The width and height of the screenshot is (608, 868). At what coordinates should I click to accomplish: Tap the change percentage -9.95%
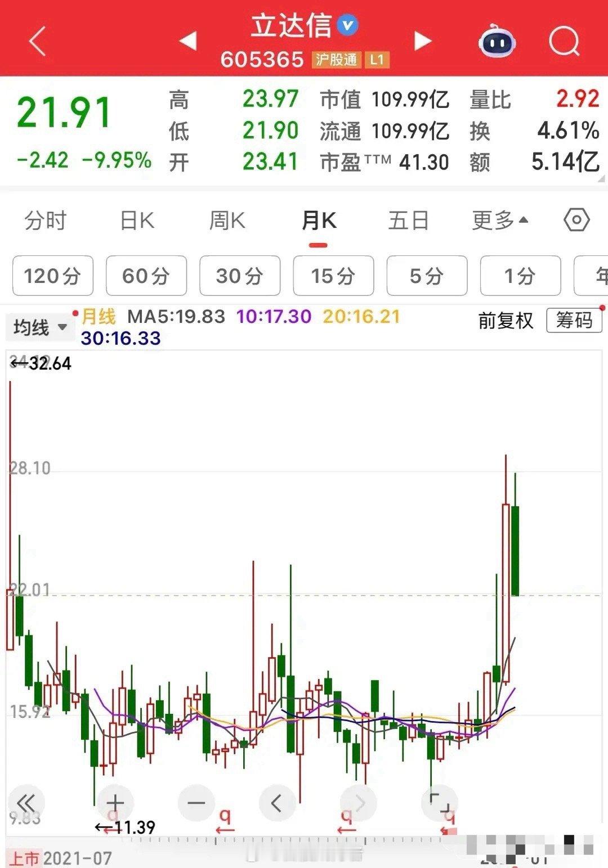click(x=117, y=160)
